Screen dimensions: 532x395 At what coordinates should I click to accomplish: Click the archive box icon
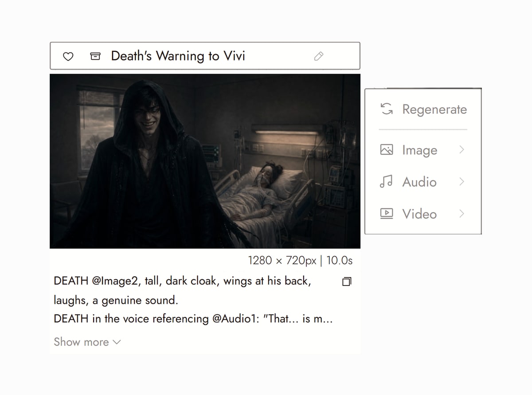(x=95, y=56)
